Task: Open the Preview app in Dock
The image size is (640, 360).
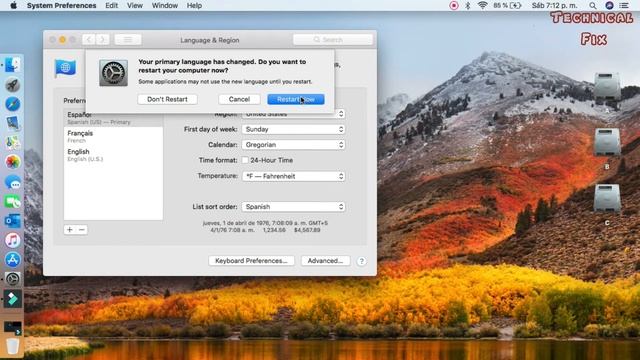Action: (13, 123)
